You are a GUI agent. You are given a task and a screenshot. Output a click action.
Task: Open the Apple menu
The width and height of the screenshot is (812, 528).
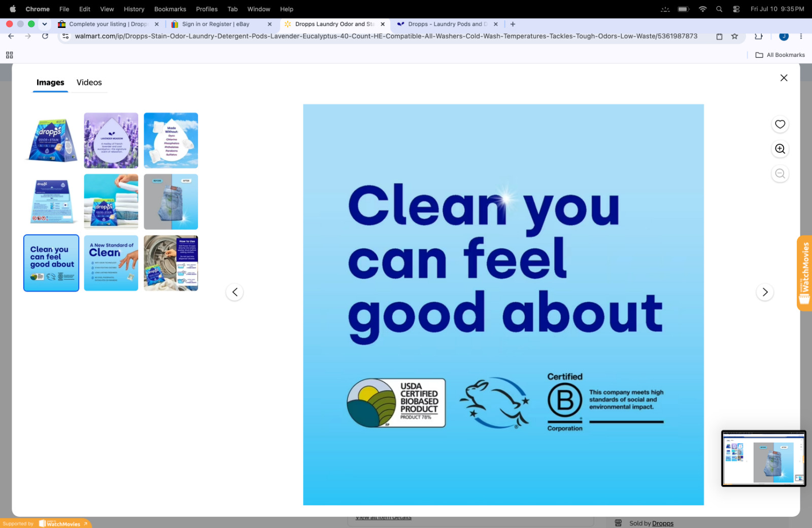(13, 9)
